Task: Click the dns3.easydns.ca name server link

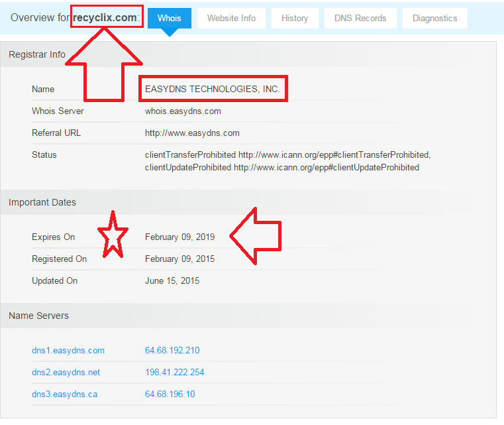Action: pos(65,394)
